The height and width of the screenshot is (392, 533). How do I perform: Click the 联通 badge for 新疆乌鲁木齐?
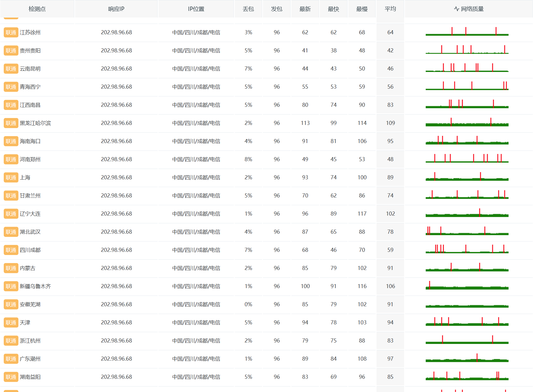pos(11,286)
